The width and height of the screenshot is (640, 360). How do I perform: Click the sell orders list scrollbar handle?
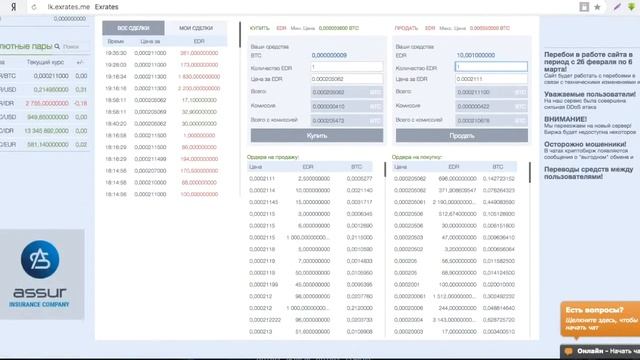(x=385, y=170)
